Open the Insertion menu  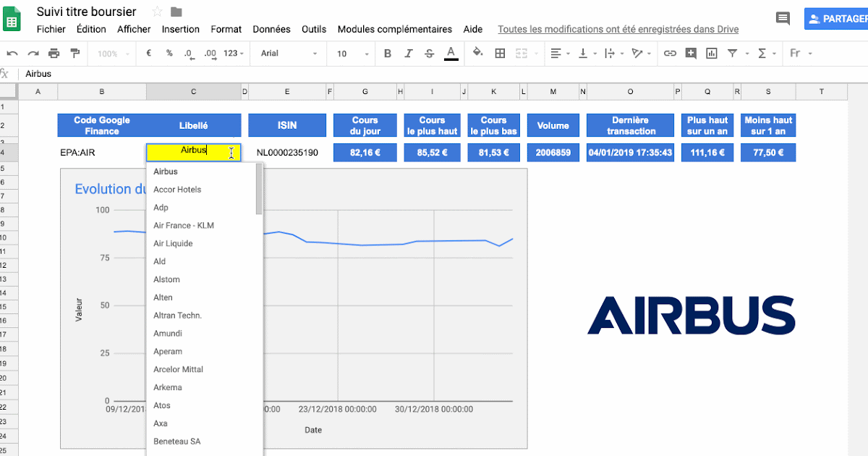[x=181, y=30]
